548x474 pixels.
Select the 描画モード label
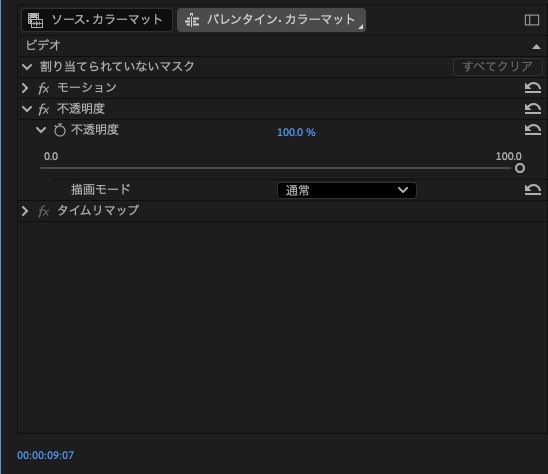[101, 189]
